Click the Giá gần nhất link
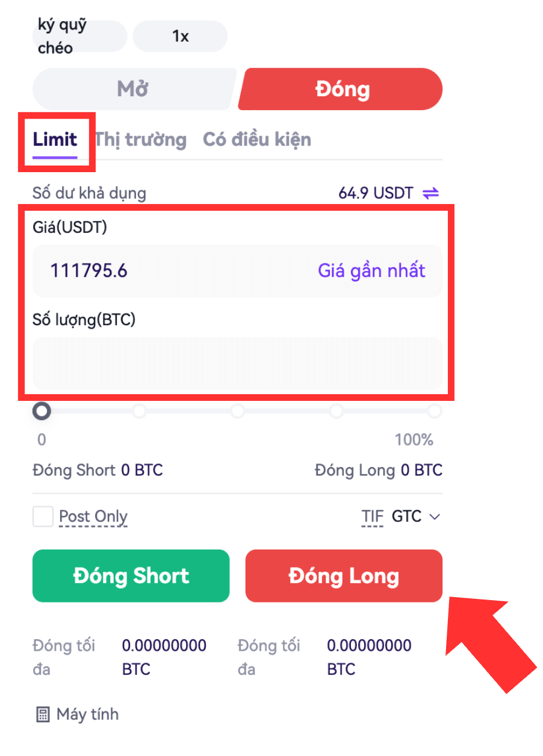The width and height of the screenshot is (543, 756). (371, 271)
